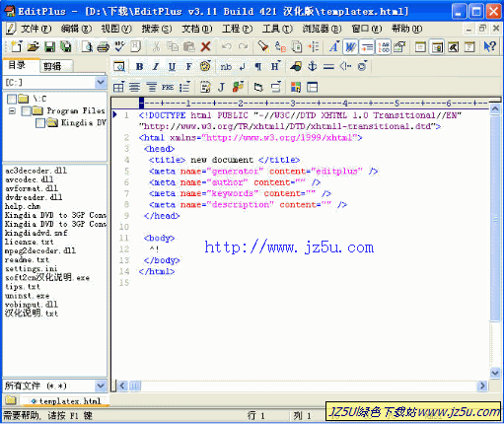The image size is (504, 424).
Task: Click the color palette HTML icon
Action: pos(205,66)
